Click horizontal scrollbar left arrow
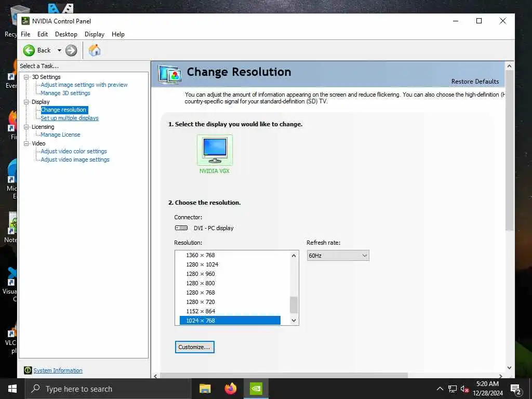This screenshot has height=399, width=532. [x=155, y=376]
